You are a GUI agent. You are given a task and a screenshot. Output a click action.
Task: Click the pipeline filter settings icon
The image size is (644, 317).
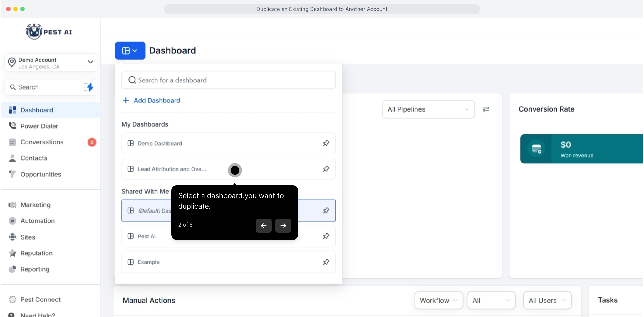tap(486, 109)
